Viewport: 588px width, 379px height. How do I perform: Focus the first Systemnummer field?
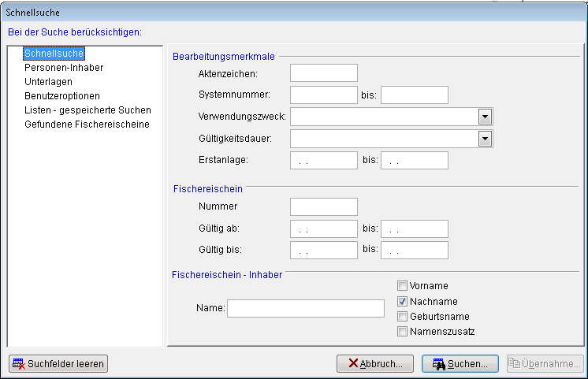click(x=323, y=95)
